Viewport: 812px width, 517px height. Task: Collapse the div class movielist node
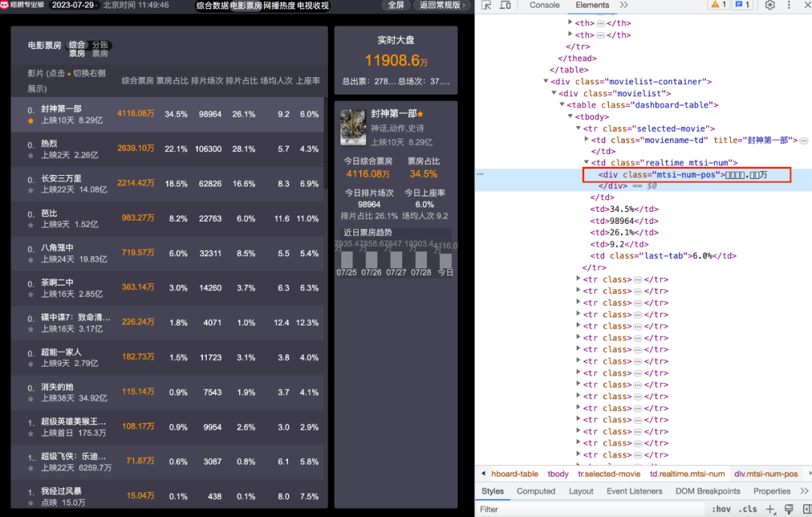[x=554, y=93]
